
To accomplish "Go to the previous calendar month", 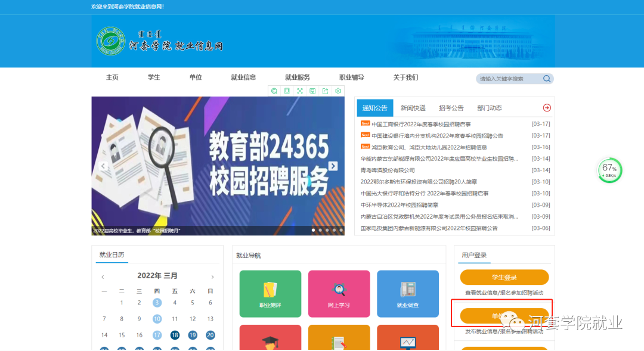I will pyautogui.click(x=103, y=277).
